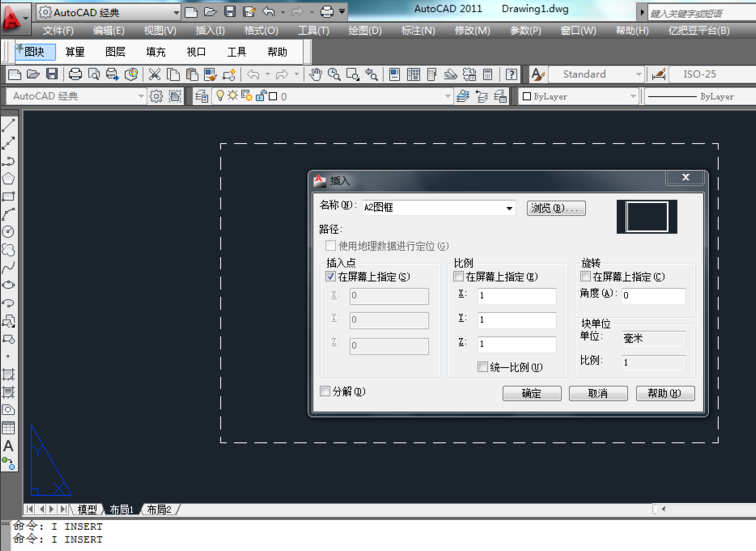Image resolution: width=756 pixels, height=551 pixels.
Task: Enable scale 在屏幕上指定(E) checkbox
Action: point(459,277)
